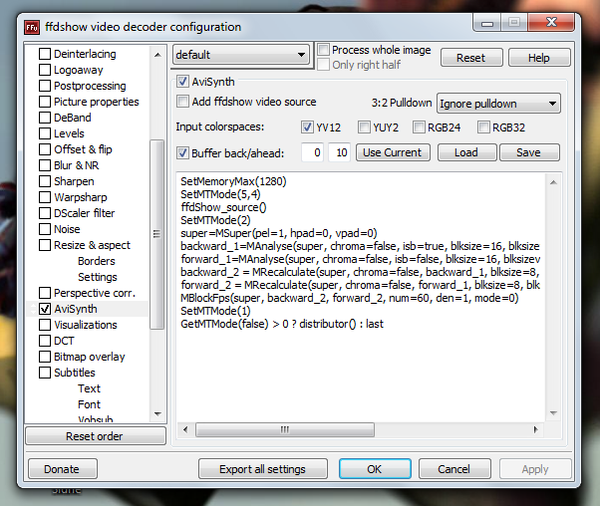This screenshot has height=506, width=600.
Task: Uncheck AviSynth in the filter list
Action: pyautogui.click(x=45, y=309)
